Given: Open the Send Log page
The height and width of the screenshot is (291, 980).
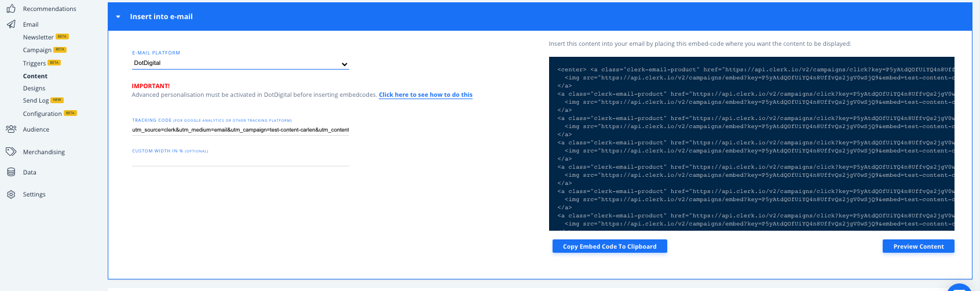Looking at the screenshot, I should [x=36, y=101].
